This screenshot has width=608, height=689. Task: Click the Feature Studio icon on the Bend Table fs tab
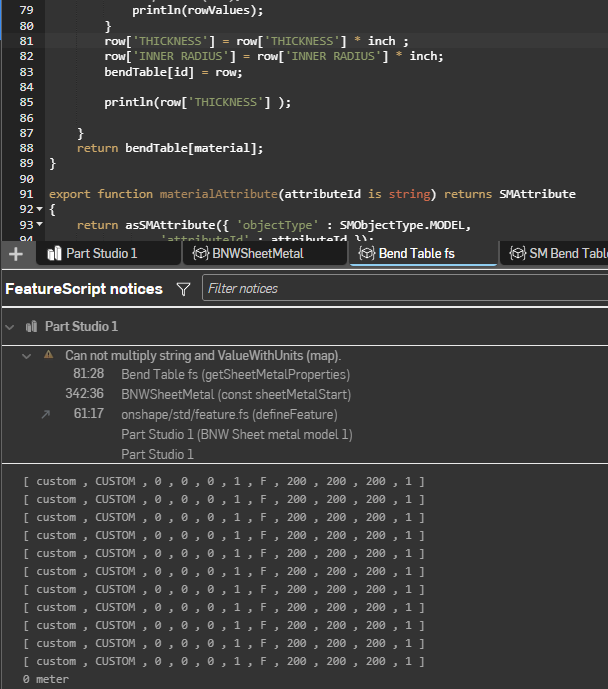366,254
